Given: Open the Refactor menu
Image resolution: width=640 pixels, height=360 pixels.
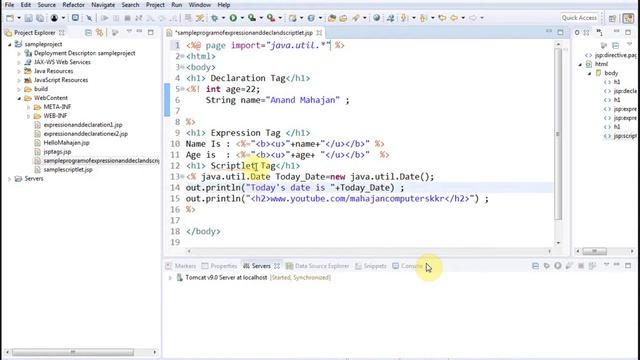Looking at the screenshot, I should click(x=73, y=5).
